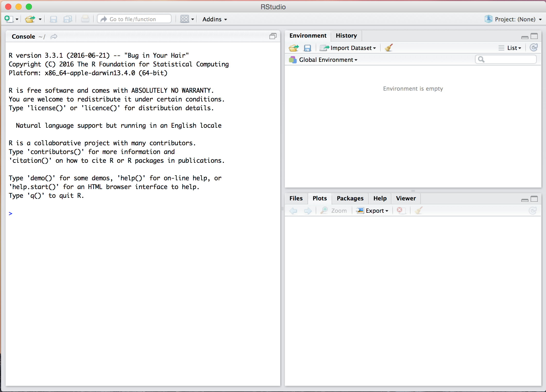Switch to the Packages tab
Viewport: 546px width, 392px height.
tap(350, 198)
